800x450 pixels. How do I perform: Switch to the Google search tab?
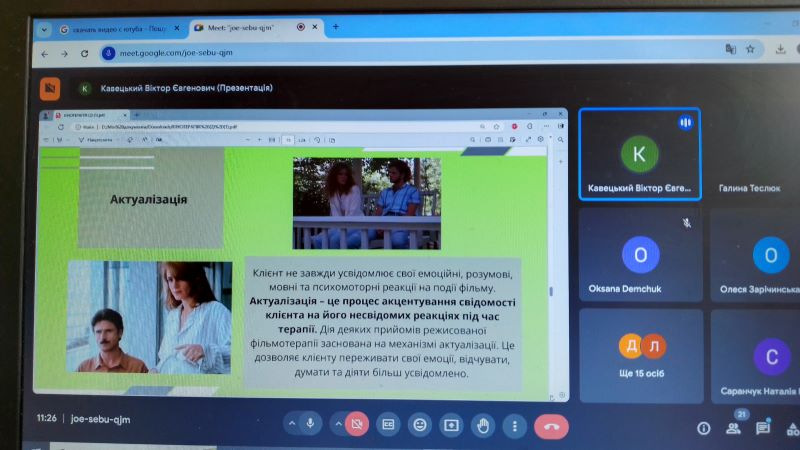coord(119,29)
